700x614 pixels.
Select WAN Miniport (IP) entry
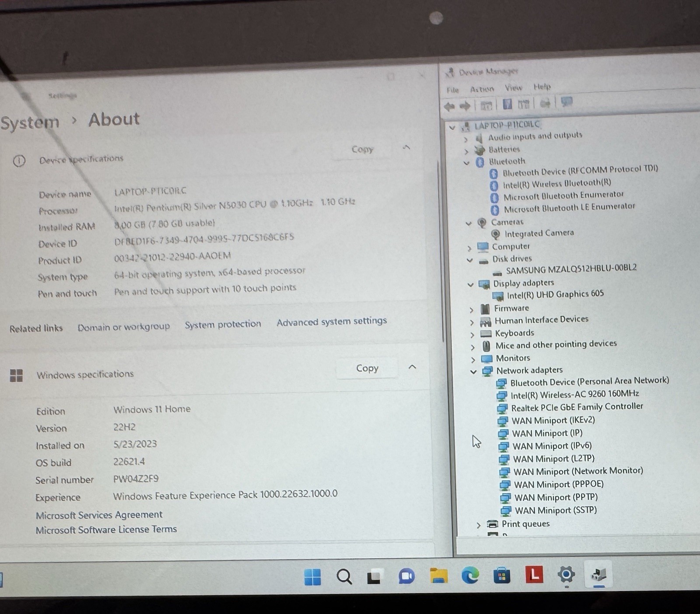547,433
